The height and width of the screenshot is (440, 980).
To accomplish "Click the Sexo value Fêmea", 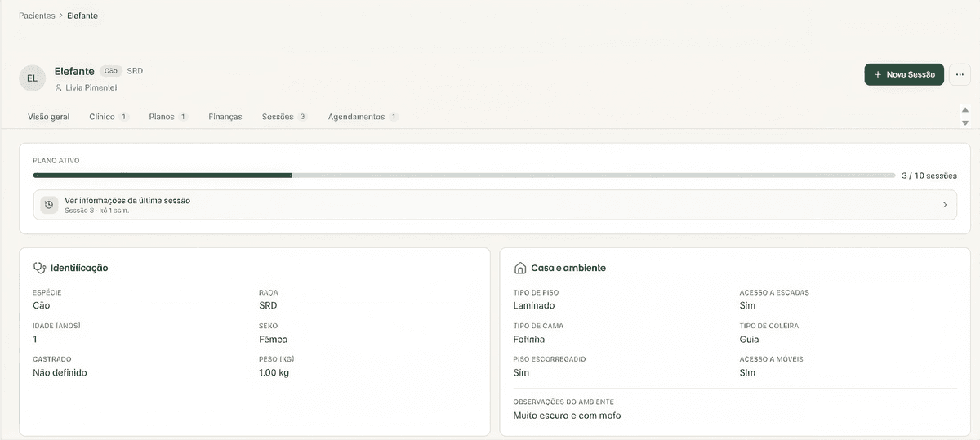I will click(x=273, y=339).
